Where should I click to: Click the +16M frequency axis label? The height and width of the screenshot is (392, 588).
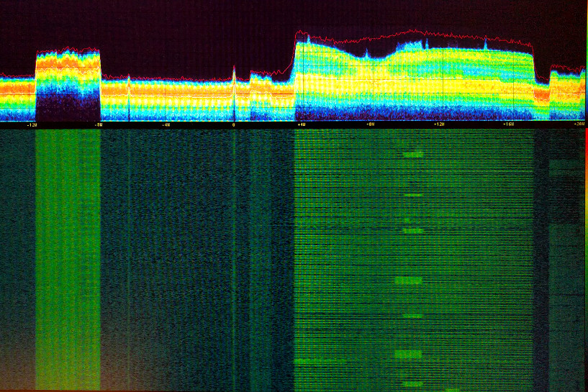coord(509,124)
